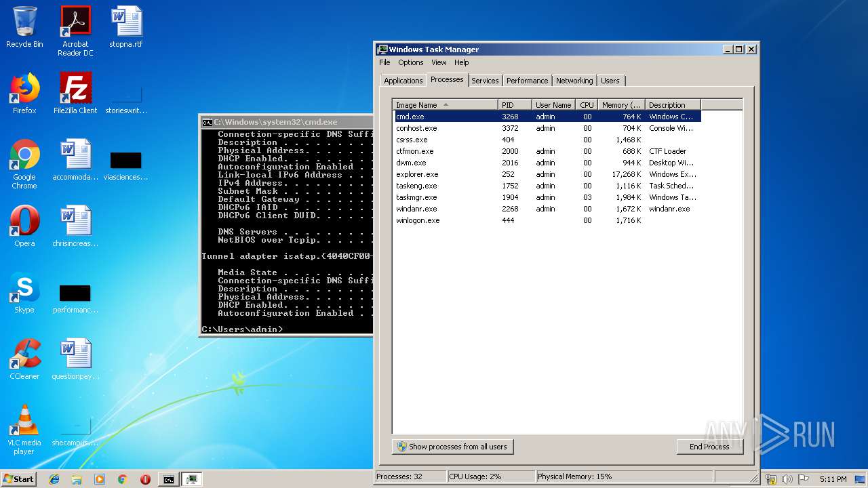Open FileZilla Client desktop shortcut
This screenshot has width=868, height=488.
(x=75, y=94)
